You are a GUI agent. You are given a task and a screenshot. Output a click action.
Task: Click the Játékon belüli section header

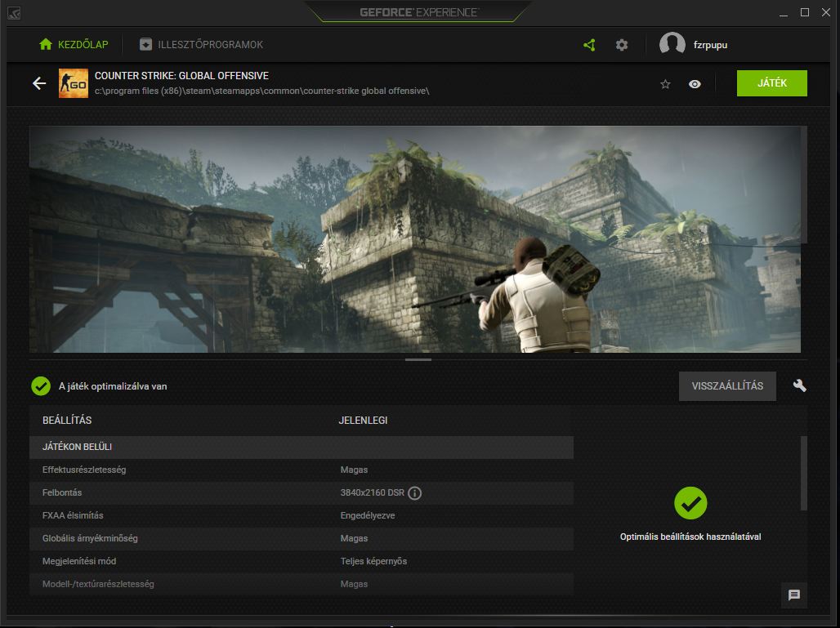click(301, 447)
